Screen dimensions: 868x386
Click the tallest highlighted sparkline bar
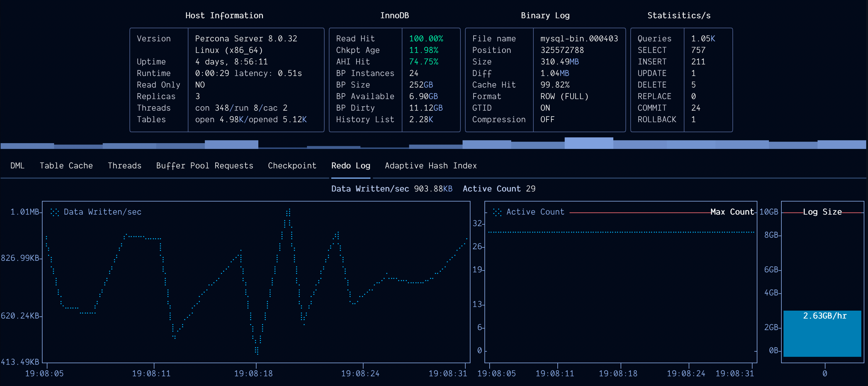click(x=588, y=143)
